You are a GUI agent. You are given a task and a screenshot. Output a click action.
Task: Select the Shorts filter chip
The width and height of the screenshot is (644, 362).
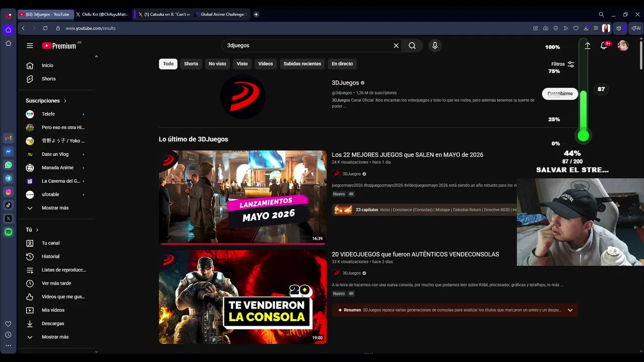(x=191, y=64)
